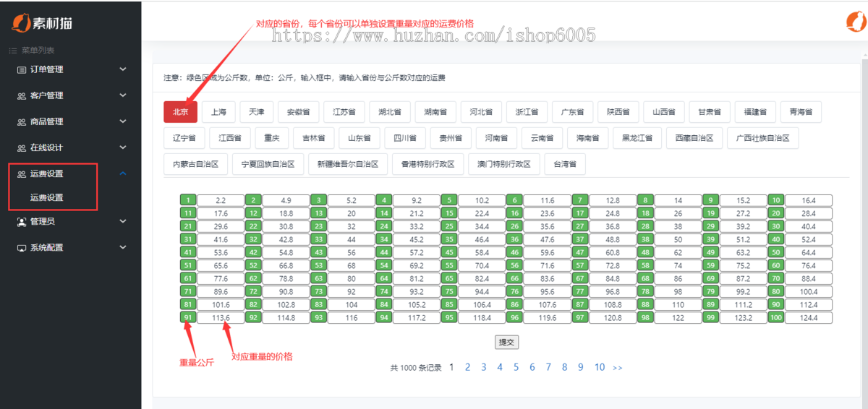Click the green weight label 100
This screenshot has width=868, height=409.
pyautogui.click(x=776, y=317)
